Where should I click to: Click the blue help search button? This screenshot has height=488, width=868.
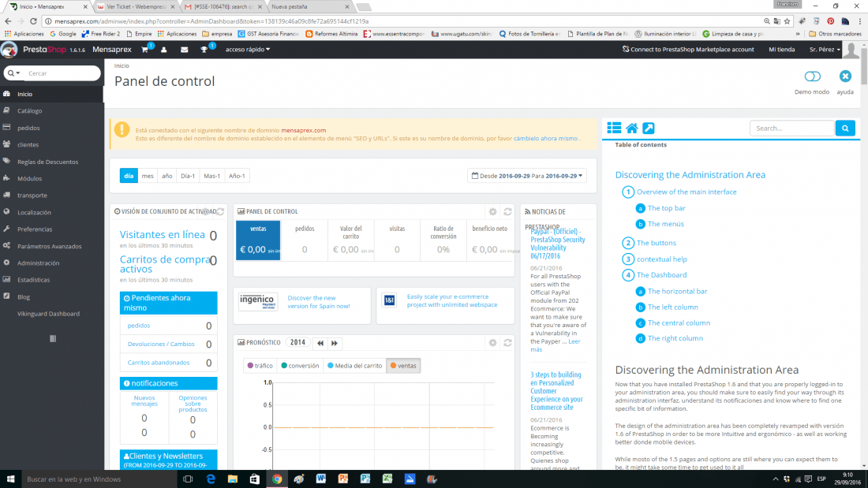pos(845,128)
